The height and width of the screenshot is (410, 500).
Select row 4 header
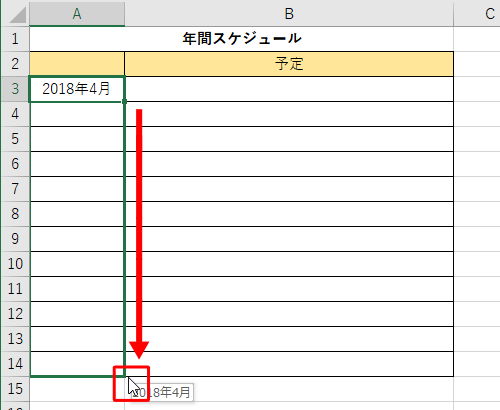tap(15, 114)
